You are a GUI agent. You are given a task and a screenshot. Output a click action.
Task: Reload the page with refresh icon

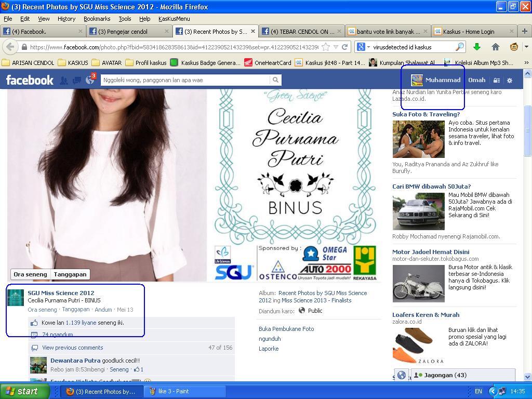tap(344, 47)
